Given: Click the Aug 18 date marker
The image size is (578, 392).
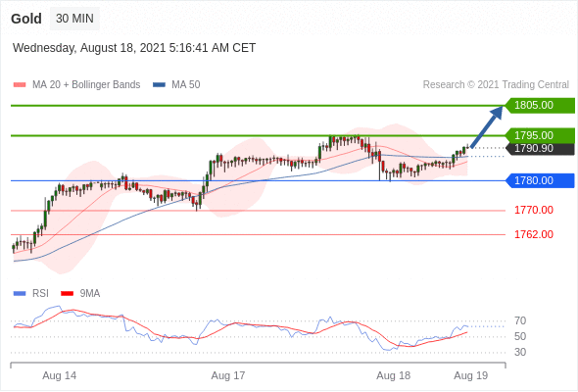Looking at the screenshot, I should click(393, 375).
